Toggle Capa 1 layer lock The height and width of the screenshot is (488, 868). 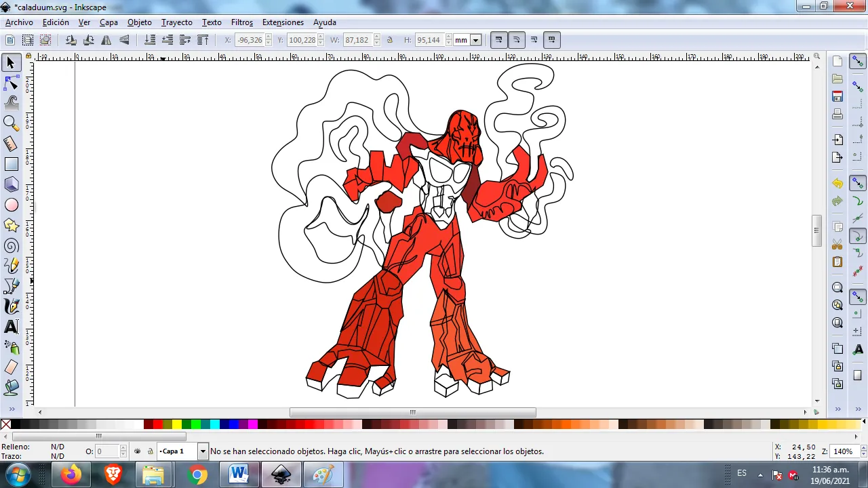pyautogui.click(x=150, y=451)
